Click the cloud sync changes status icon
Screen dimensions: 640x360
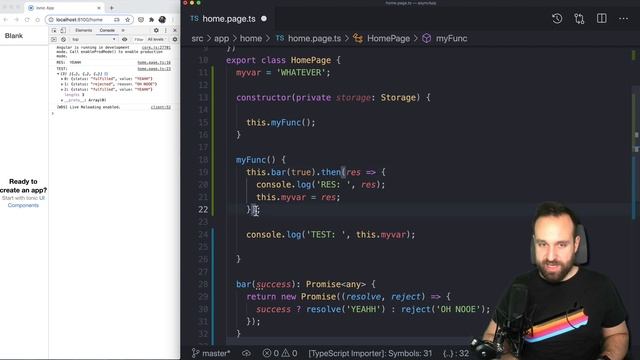246,353
